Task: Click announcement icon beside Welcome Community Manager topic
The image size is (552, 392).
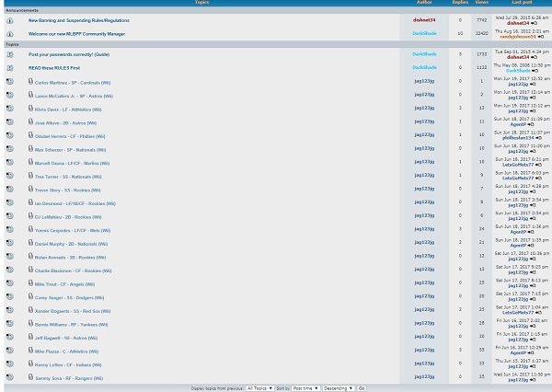Action: 10,34
